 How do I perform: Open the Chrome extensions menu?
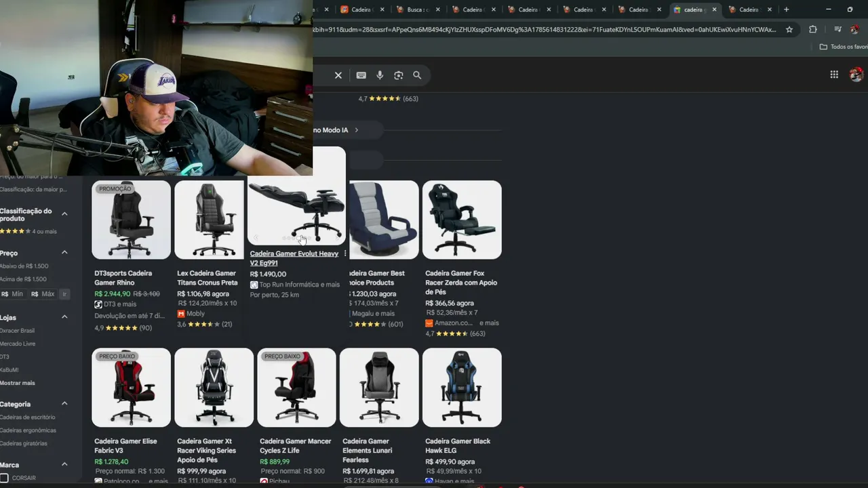click(x=813, y=30)
